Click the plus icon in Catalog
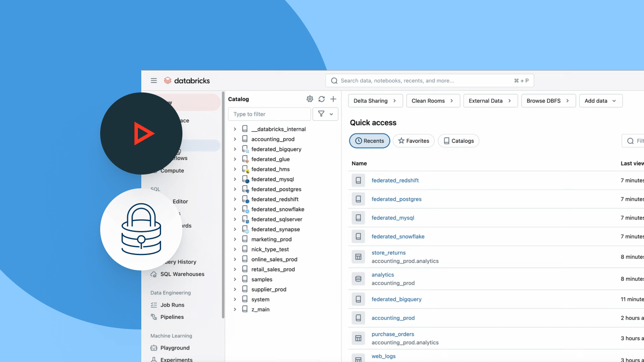The height and width of the screenshot is (362, 644). (x=333, y=99)
